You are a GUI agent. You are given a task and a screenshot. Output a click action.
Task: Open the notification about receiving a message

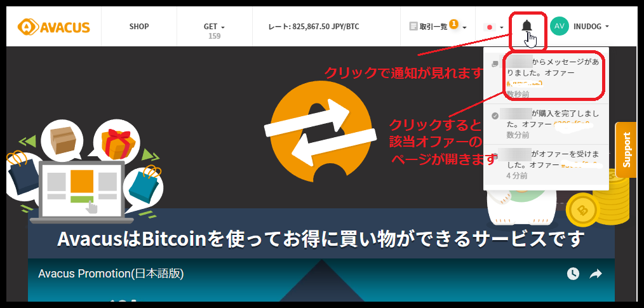coord(546,76)
